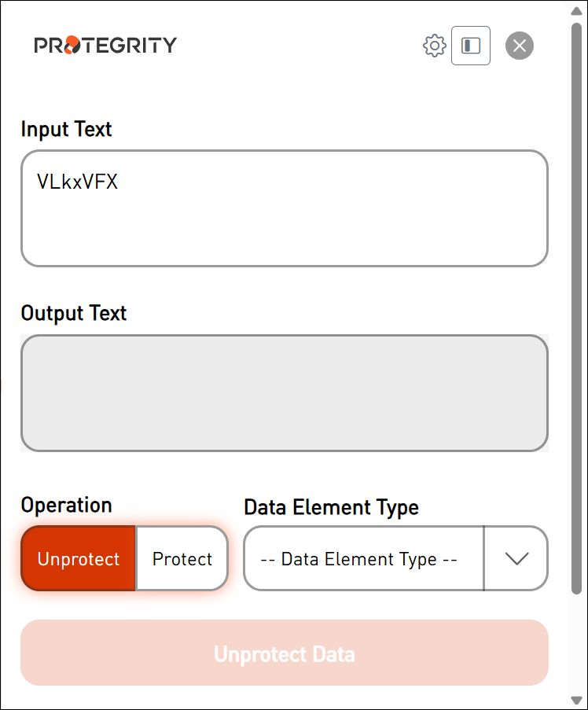Click the Protegrity logo
588x710 pixels.
coord(105,46)
